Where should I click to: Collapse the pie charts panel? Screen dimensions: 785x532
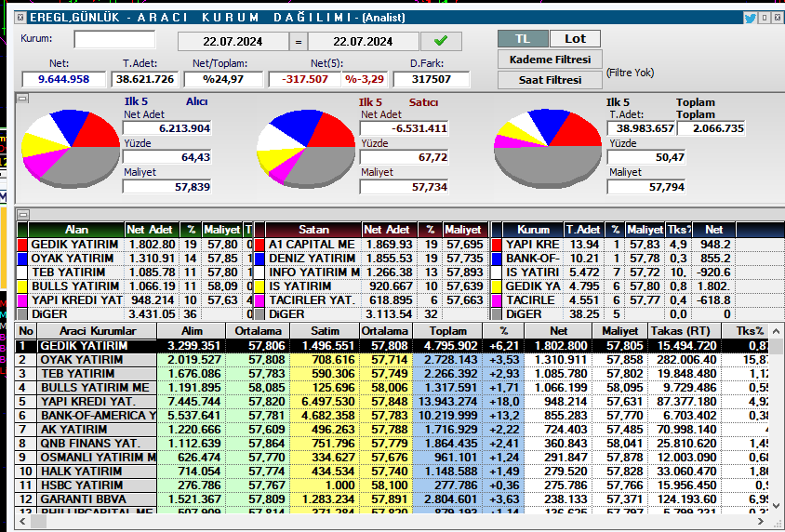(x=22, y=99)
